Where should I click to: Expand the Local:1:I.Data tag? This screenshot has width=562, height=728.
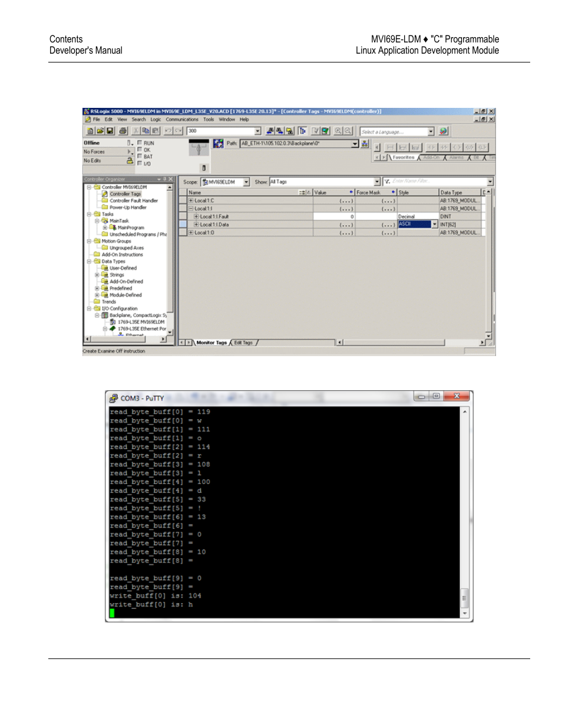(196, 225)
